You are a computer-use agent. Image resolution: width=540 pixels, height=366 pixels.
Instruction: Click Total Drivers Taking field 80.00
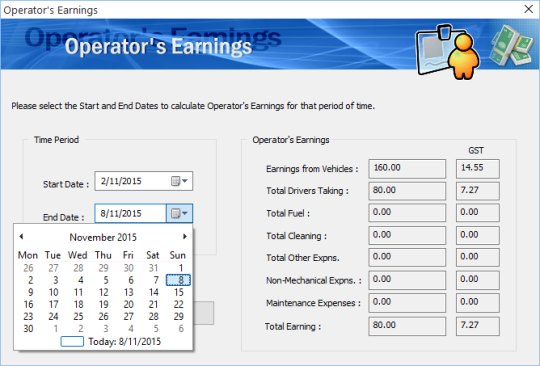(407, 191)
